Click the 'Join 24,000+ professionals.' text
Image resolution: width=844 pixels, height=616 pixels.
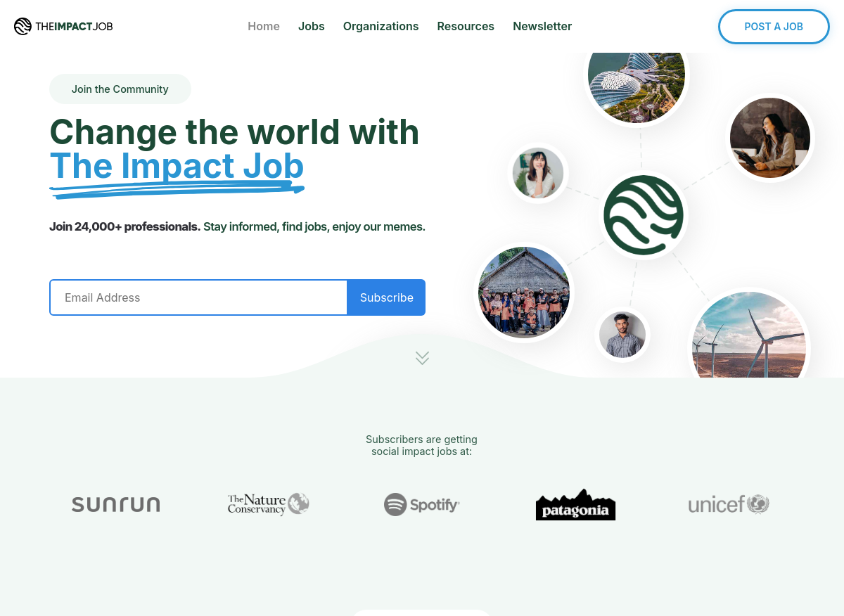125,226
